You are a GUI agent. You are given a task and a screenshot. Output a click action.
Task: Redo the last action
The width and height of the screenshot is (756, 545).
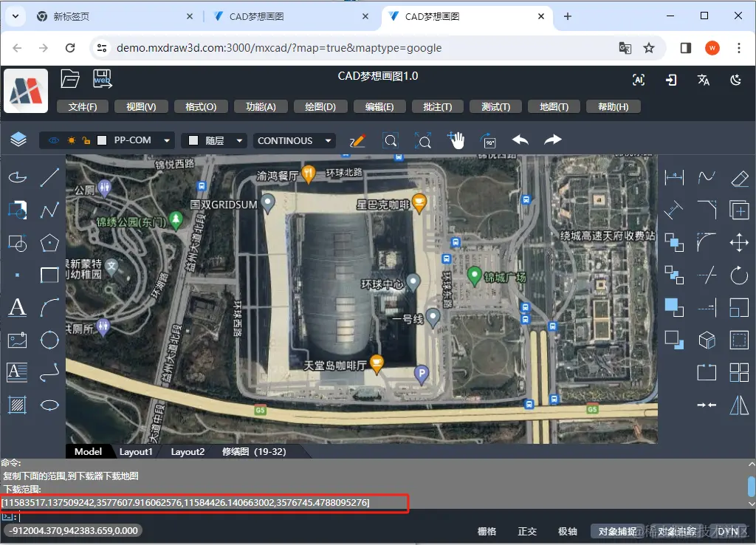pos(553,140)
